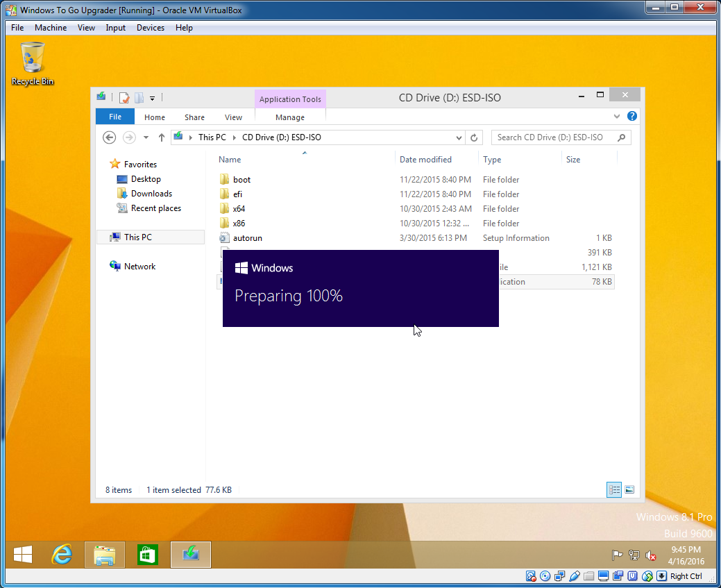The height and width of the screenshot is (588, 721).
Task: Go up one level with Up arrow
Action: (162, 137)
